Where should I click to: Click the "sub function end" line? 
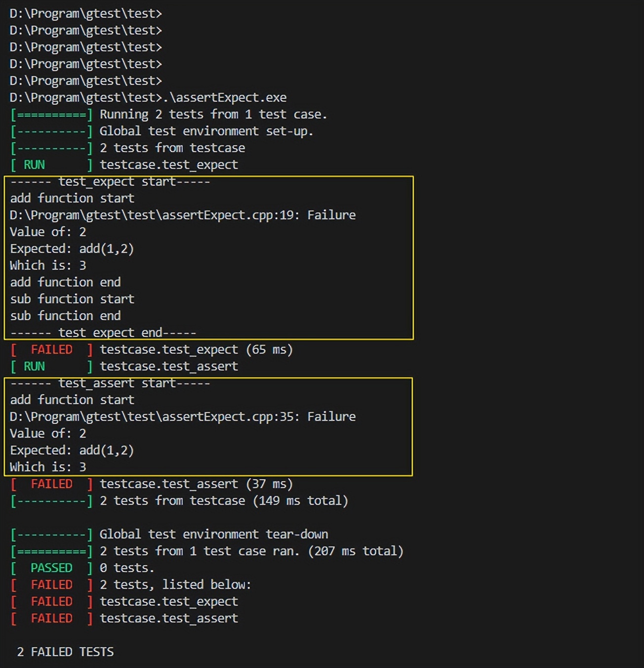(65, 316)
